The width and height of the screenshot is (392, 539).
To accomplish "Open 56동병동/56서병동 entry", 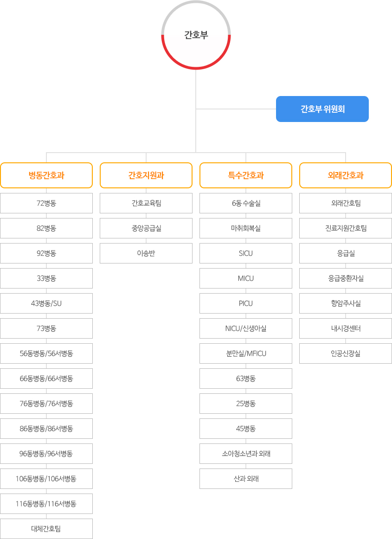I will [46, 353].
